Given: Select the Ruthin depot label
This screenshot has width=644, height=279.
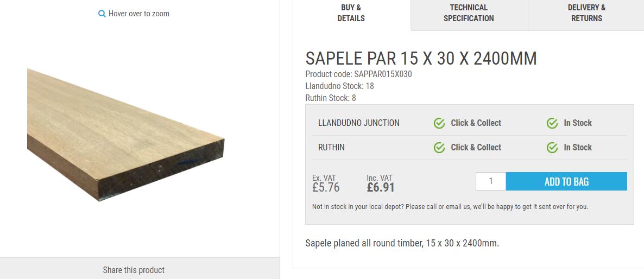Looking at the screenshot, I should coord(331,148).
